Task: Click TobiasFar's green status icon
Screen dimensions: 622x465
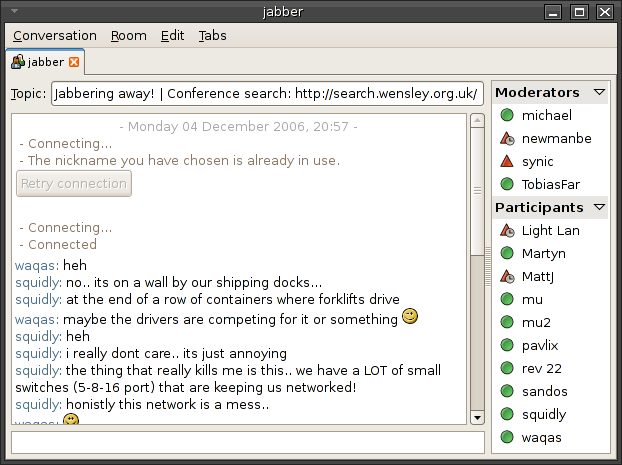Action: (507, 184)
